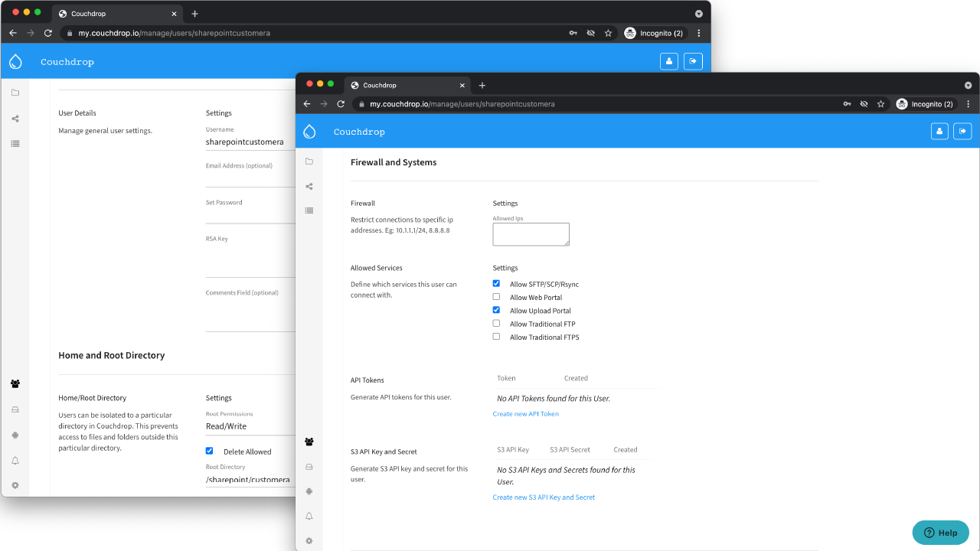Select the users icon in front window sidebar
Screen dimensions: 980x551
click(x=309, y=442)
